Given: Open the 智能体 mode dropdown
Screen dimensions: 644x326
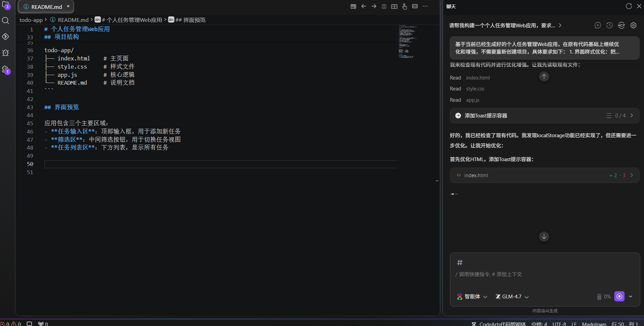Looking at the screenshot, I should click(x=472, y=297).
